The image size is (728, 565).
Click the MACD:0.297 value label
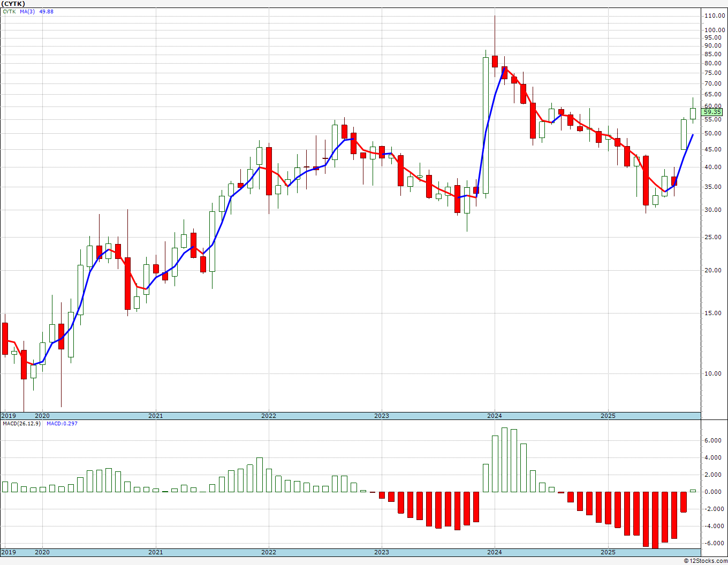(62, 423)
